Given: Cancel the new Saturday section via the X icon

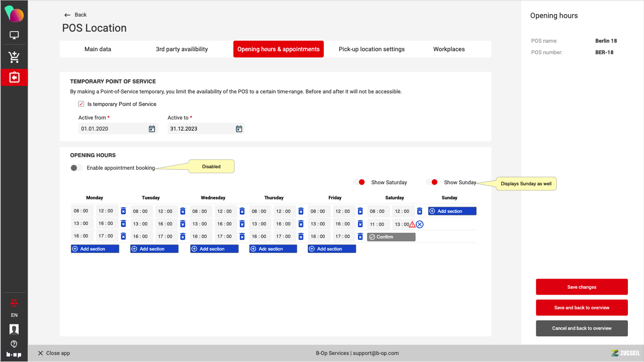Looking at the screenshot, I should [x=420, y=224].
